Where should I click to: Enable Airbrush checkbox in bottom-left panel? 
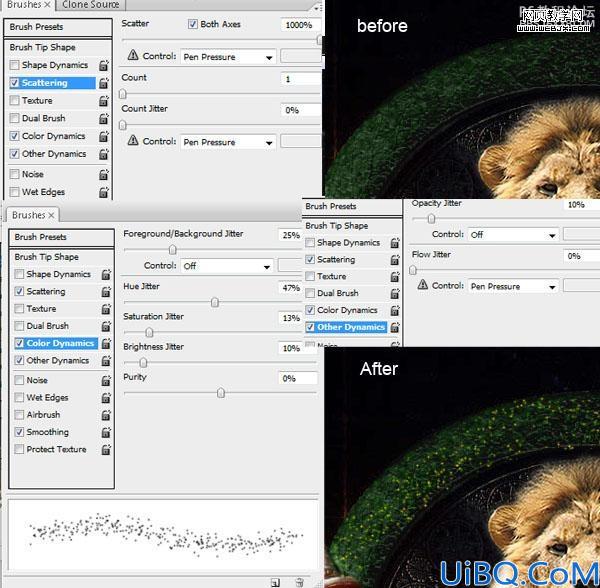click(x=19, y=415)
